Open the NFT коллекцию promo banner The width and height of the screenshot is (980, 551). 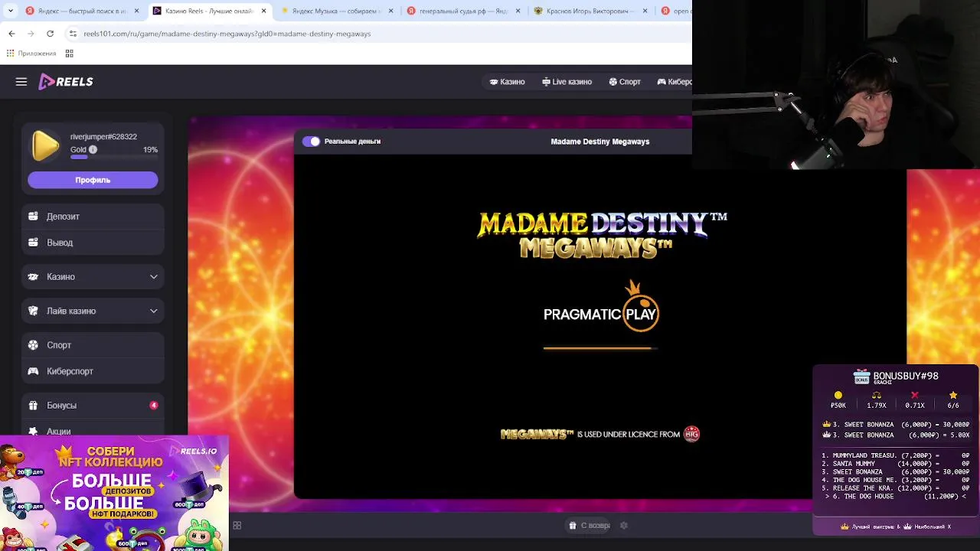pyautogui.click(x=114, y=494)
